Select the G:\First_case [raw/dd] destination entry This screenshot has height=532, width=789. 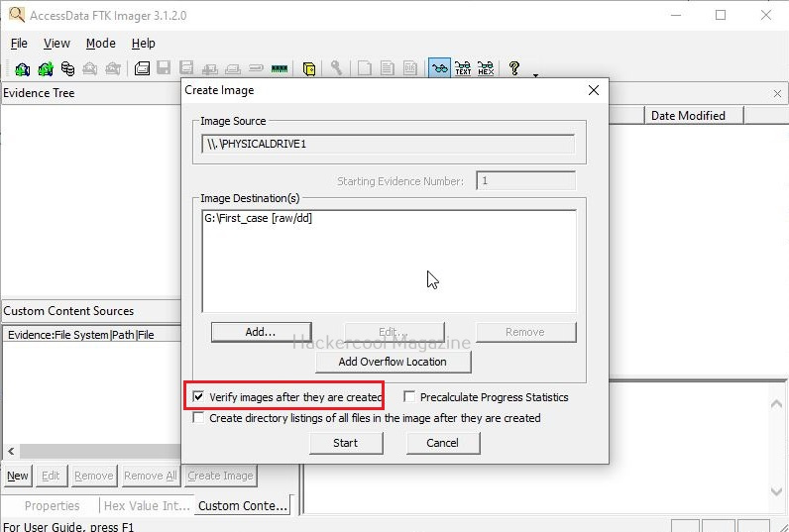[259, 219]
